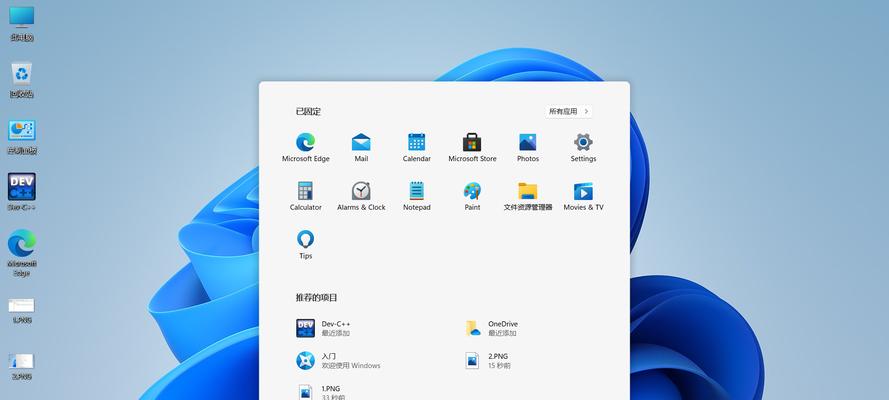Screen dimensions: 889x400
Task: Select 2.PNG file on desktop
Action: tap(22, 367)
